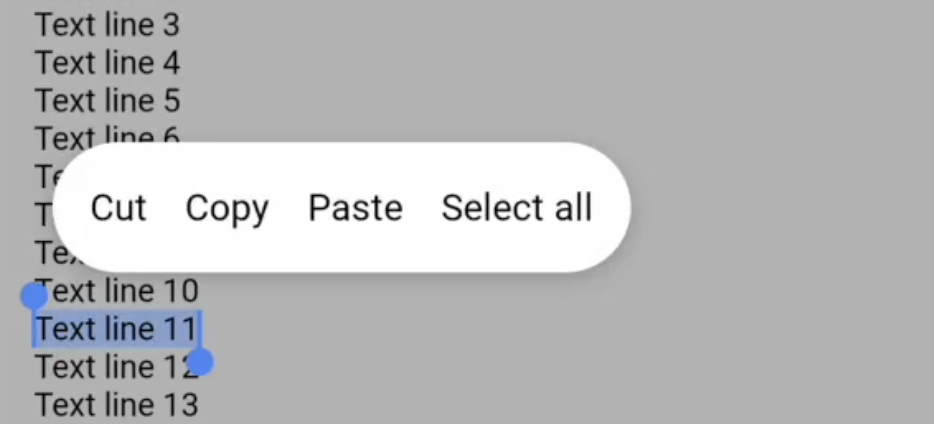Tap empty gray area right of the popup
This screenshot has height=424, width=934.
(780, 208)
